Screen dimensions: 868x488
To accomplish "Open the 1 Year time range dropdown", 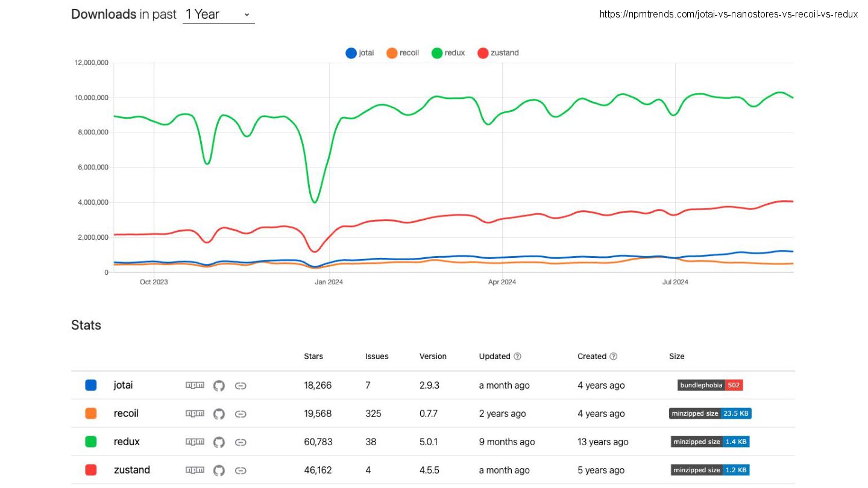I will click(x=218, y=14).
